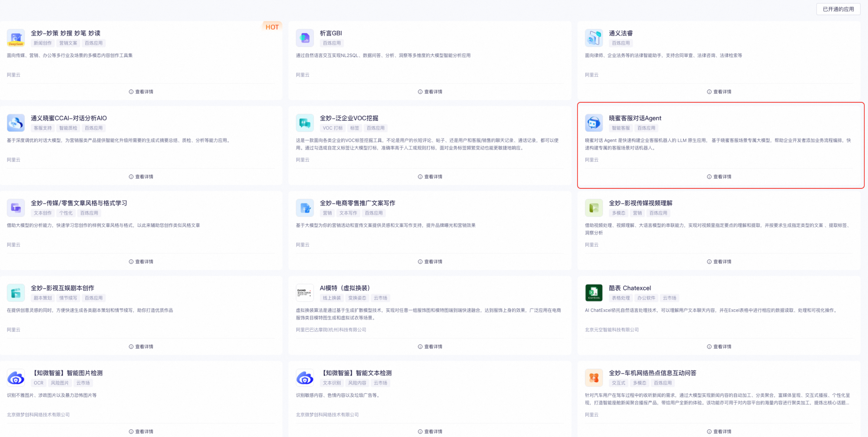
Task: Click the 智能图片检测 Weibo eye icon
Action: click(x=16, y=378)
